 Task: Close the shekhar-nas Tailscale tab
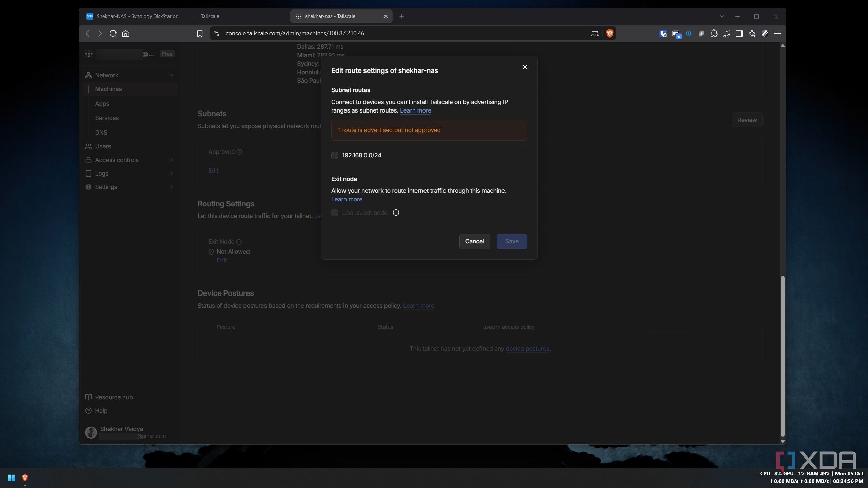click(386, 16)
